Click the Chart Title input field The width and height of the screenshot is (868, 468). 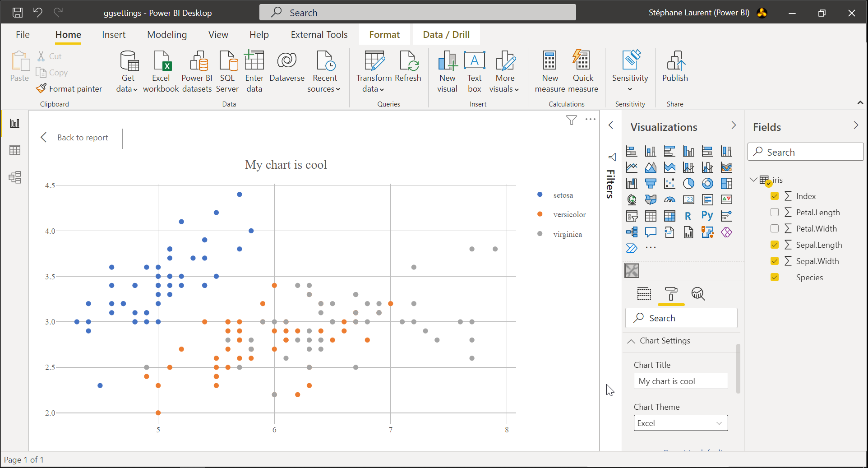tap(681, 381)
